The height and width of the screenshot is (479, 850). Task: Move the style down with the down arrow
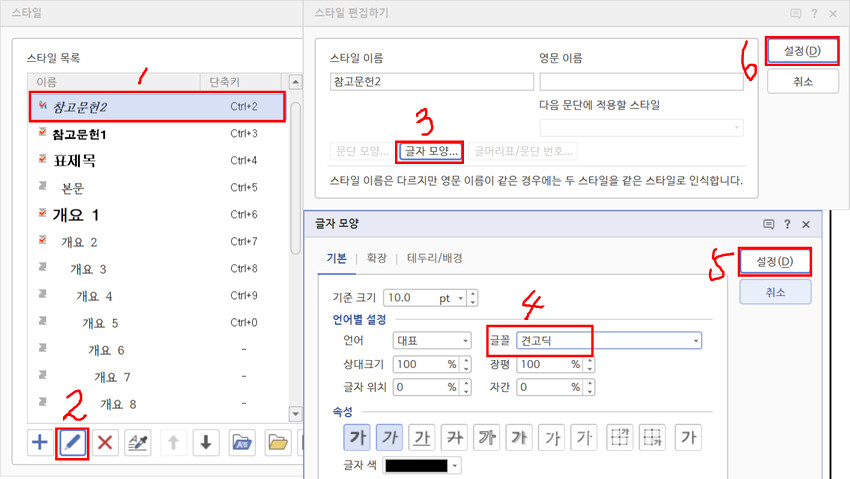pos(206,442)
